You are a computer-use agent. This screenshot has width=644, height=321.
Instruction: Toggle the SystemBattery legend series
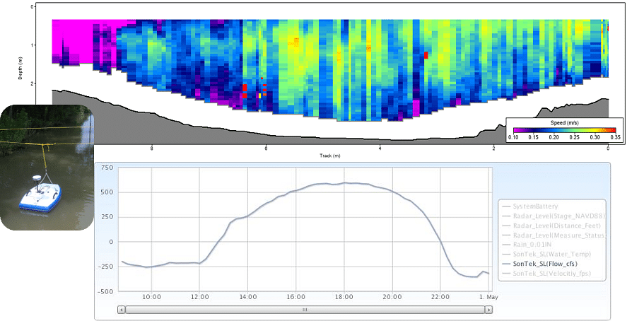pos(530,206)
